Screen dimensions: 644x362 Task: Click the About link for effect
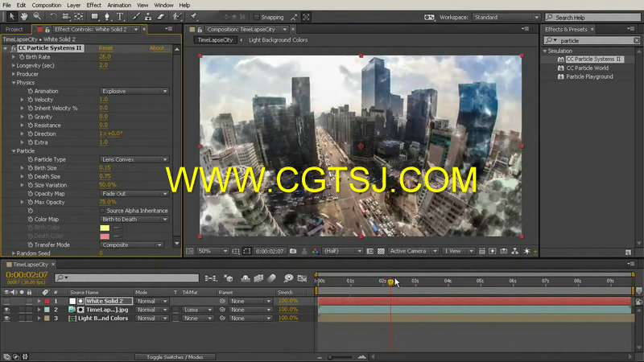[x=159, y=48]
